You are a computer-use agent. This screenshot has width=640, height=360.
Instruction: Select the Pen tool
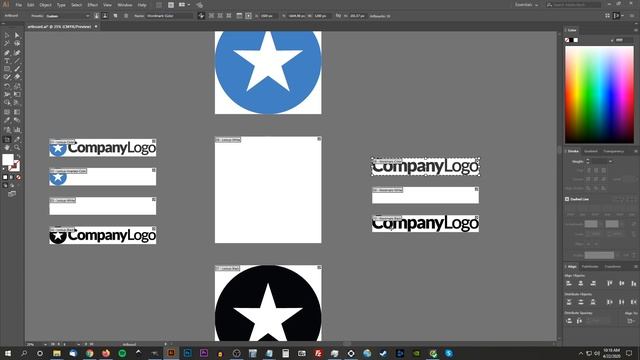point(7,53)
